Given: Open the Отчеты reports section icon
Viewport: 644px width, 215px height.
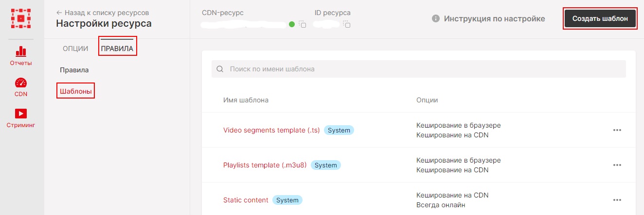Looking at the screenshot, I should 21,51.
